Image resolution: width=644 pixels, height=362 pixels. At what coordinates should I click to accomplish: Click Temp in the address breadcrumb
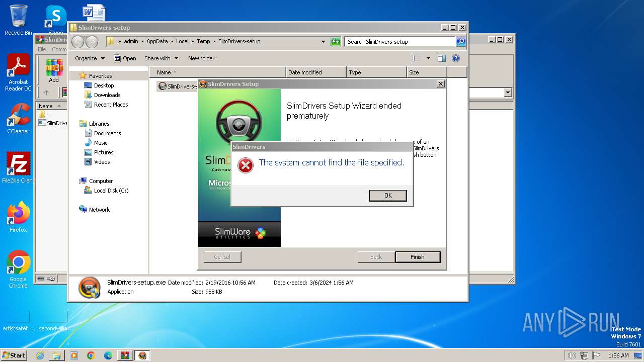[203, 42]
